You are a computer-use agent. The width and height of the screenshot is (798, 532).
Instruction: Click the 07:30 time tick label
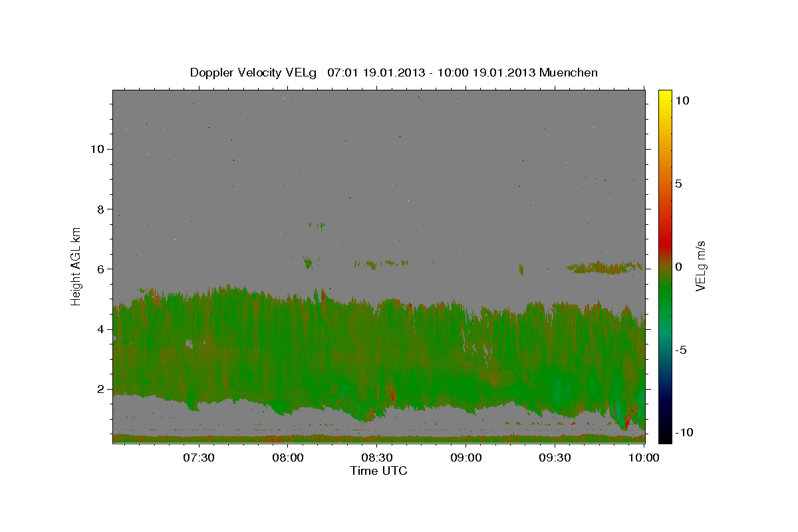198,458
